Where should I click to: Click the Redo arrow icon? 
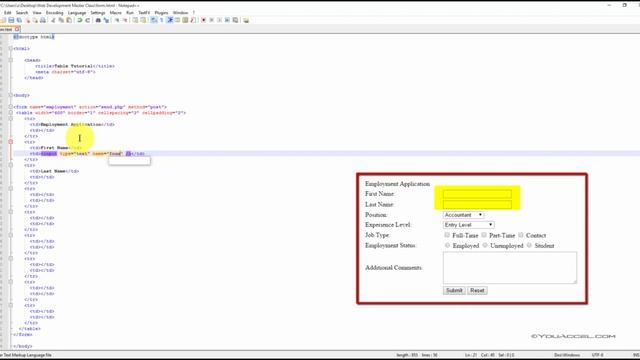tap(87, 20)
